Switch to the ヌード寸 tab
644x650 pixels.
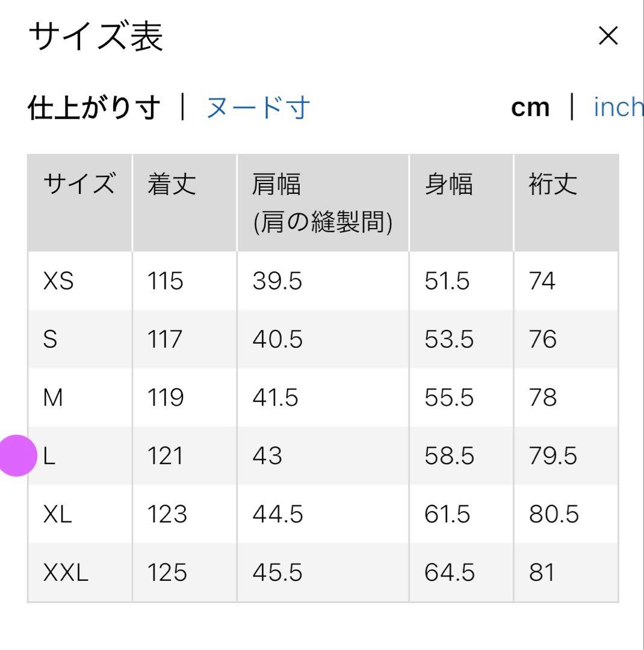258,108
